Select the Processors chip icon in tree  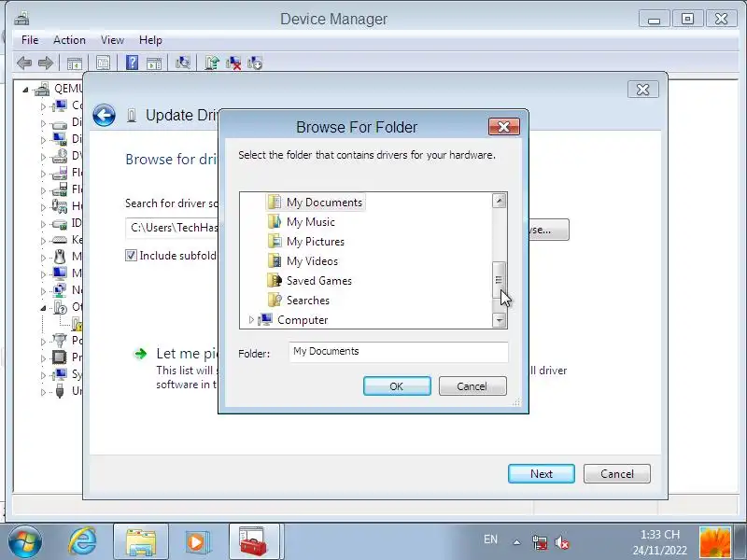coord(60,357)
